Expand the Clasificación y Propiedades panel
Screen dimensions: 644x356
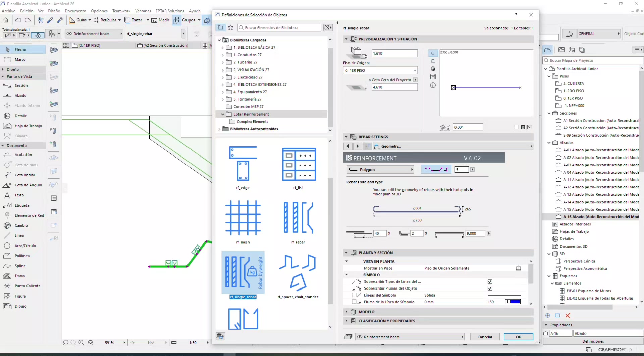346,321
